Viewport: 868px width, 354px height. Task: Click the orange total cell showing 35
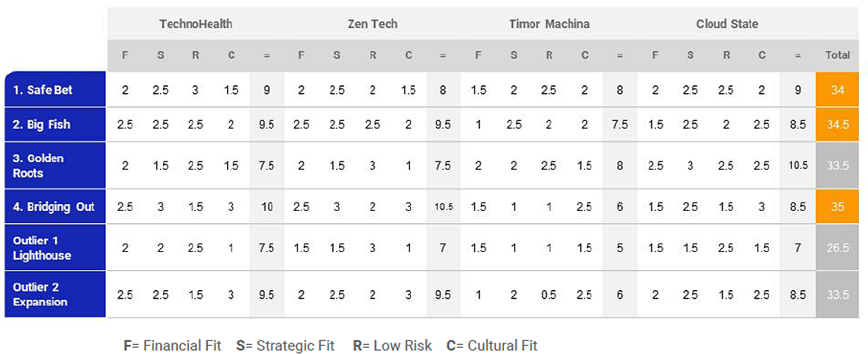click(x=838, y=206)
